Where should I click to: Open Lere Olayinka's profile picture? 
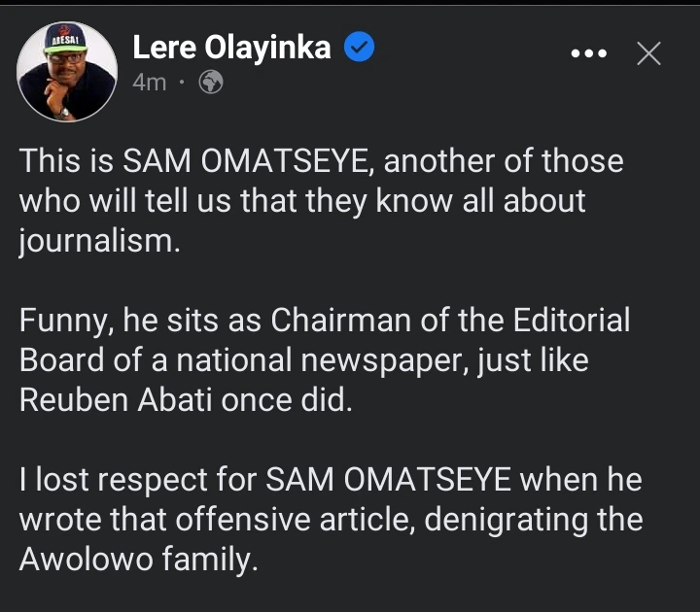pos(66,72)
